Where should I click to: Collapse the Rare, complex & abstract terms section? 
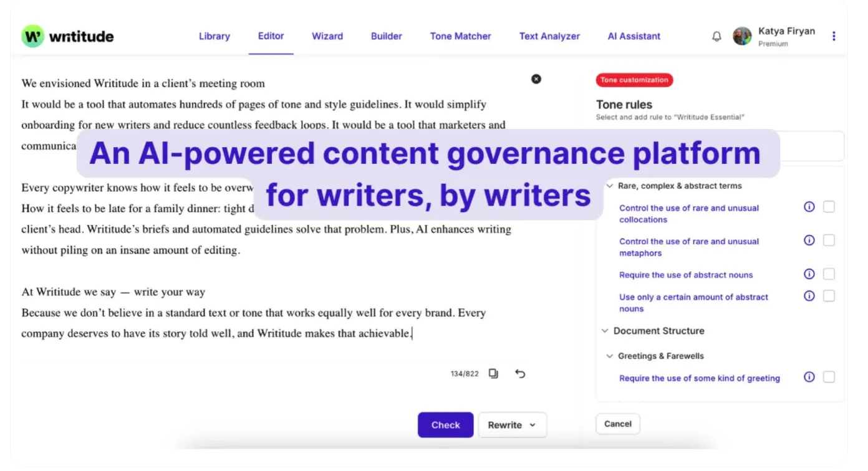coord(609,186)
